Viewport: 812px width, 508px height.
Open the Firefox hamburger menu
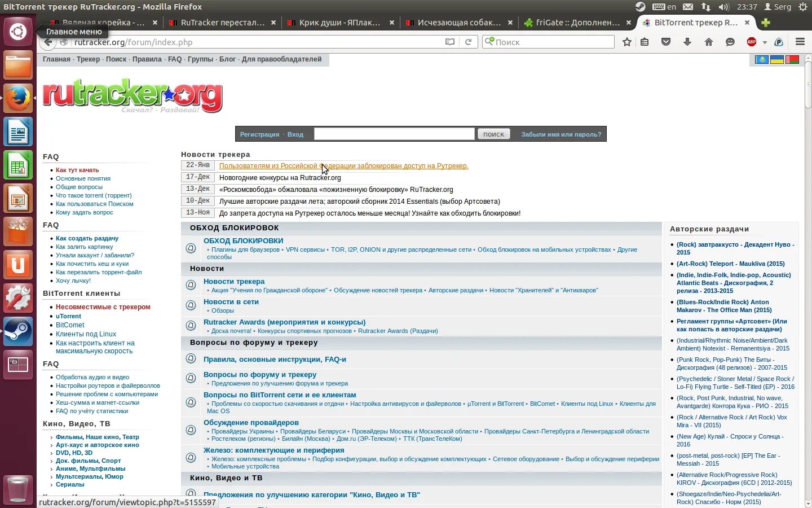click(800, 42)
